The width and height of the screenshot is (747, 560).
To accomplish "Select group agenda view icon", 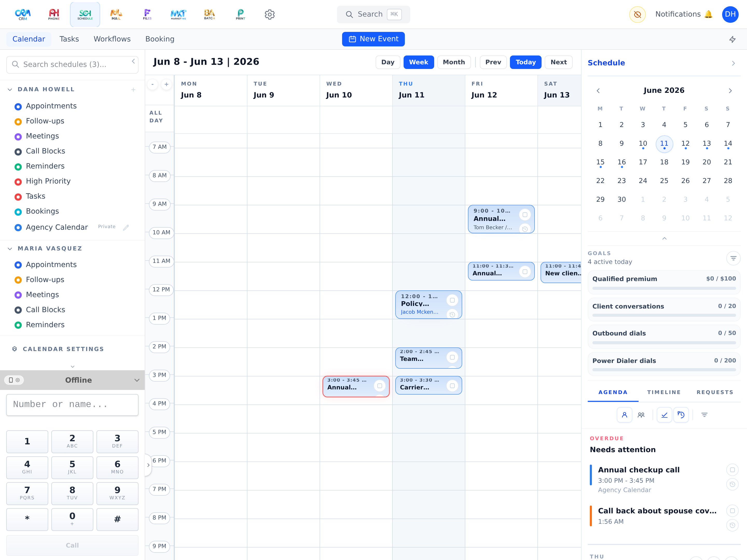I will pyautogui.click(x=641, y=415).
